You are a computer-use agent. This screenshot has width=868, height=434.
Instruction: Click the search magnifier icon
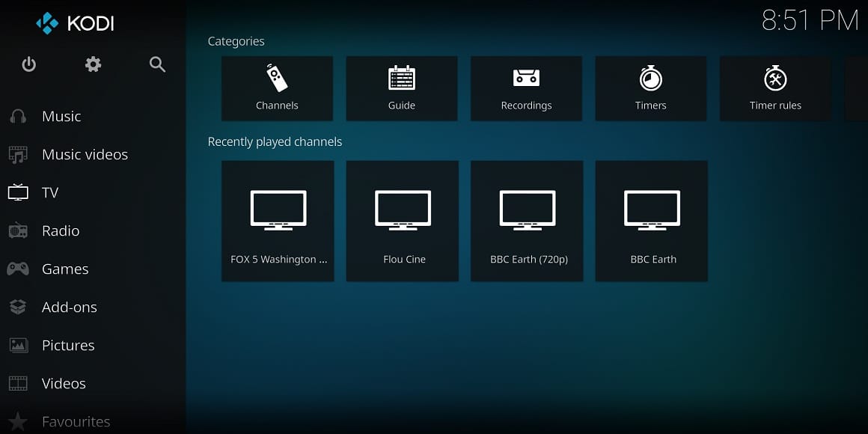[157, 64]
